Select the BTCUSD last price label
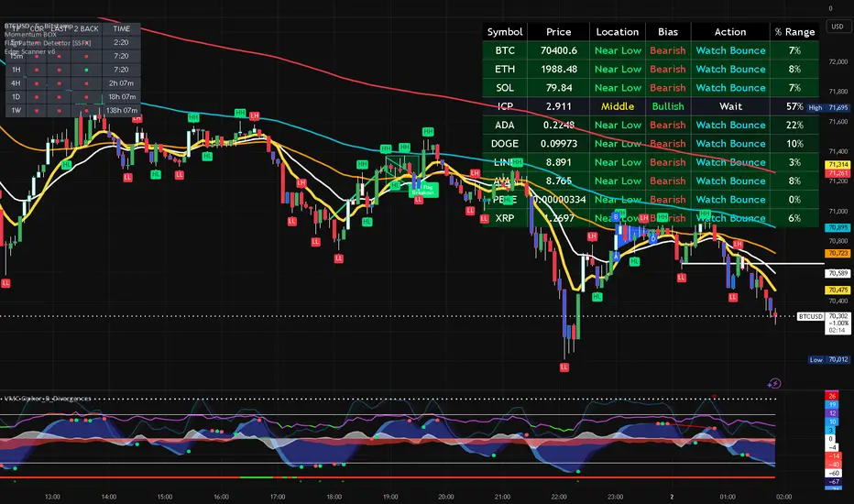This screenshot has height=504, width=854. tap(810, 316)
